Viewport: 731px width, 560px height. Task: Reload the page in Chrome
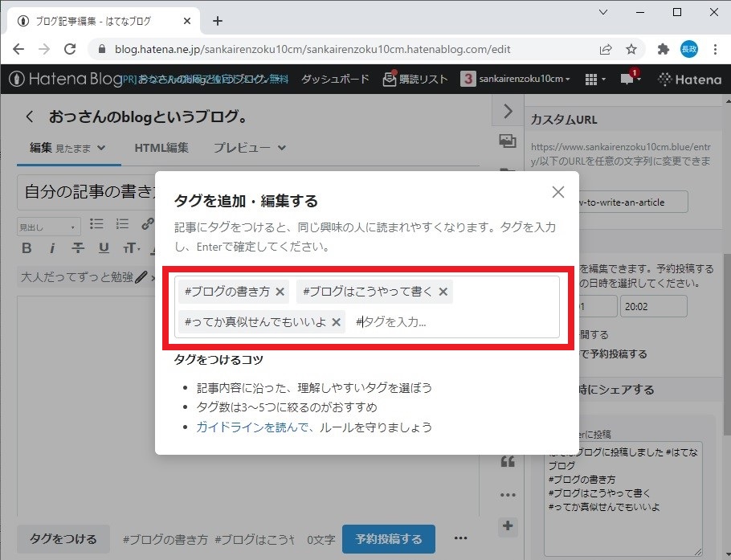pos(70,49)
